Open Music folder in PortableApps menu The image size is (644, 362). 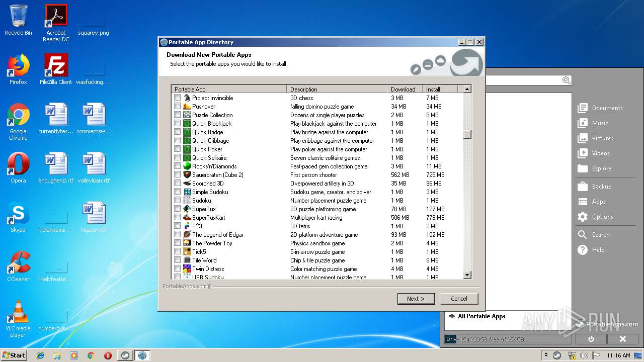click(594, 123)
